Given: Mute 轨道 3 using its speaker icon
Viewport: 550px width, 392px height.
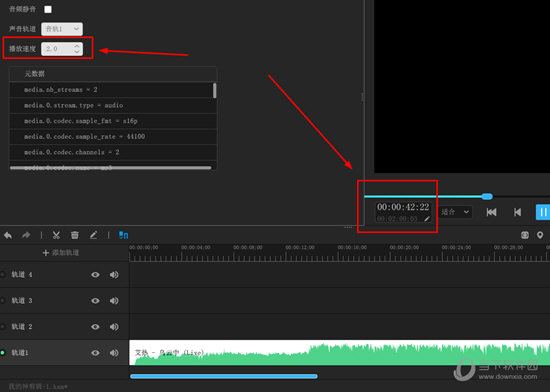Looking at the screenshot, I should (x=114, y=300).
